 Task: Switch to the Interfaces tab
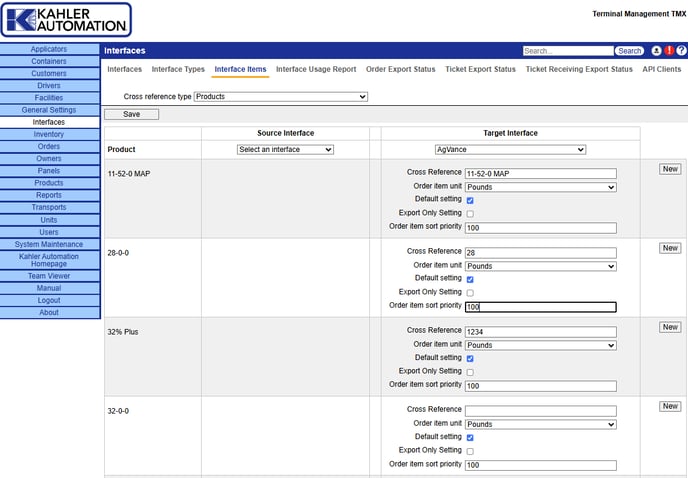click(x=125, y=69)
